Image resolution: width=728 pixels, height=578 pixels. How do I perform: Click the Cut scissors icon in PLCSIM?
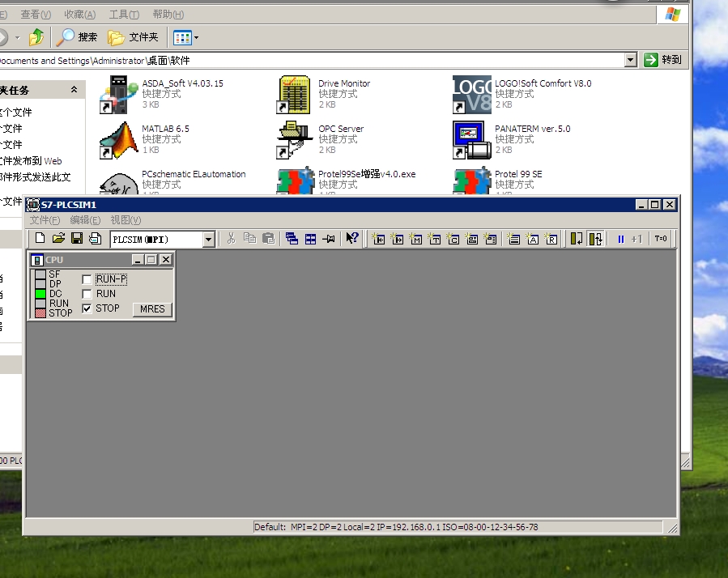coord(232,239)
